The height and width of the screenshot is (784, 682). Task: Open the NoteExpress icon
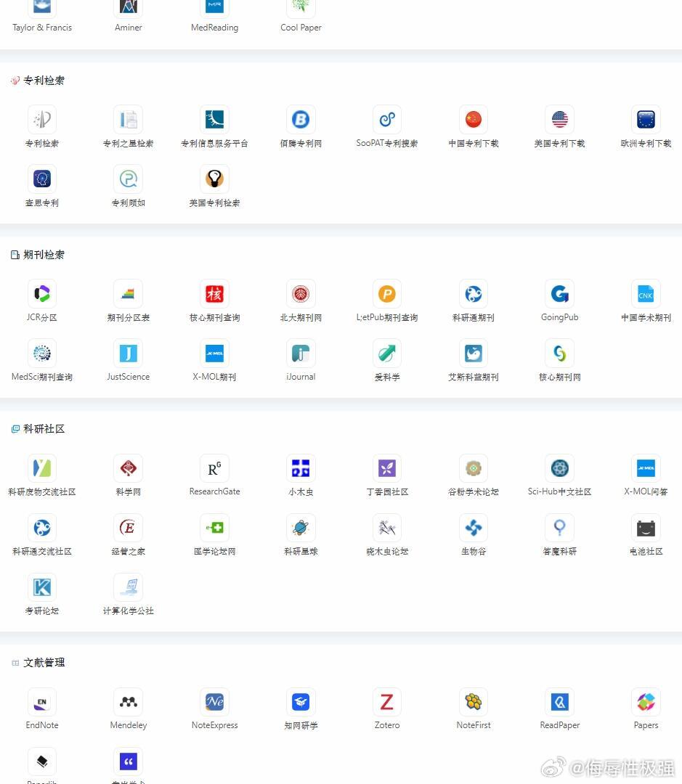pyautogui.click(x=215, y=701)
